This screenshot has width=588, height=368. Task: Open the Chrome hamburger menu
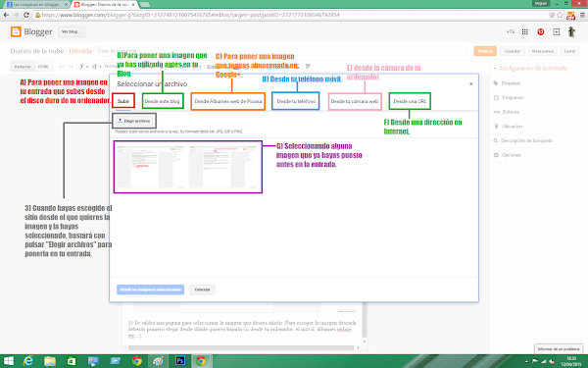click(x=582, y=15)
